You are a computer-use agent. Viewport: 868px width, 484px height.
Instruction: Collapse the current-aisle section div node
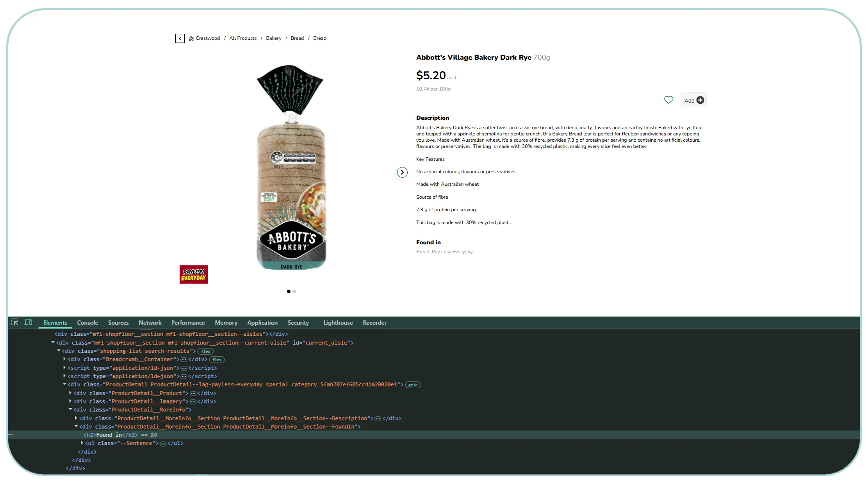point(53,342)
